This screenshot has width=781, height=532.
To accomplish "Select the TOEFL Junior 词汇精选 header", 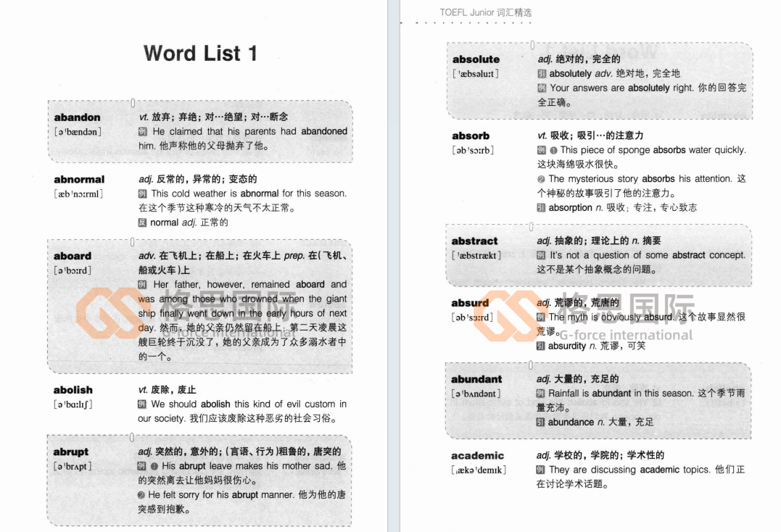I will pos(487,11).
